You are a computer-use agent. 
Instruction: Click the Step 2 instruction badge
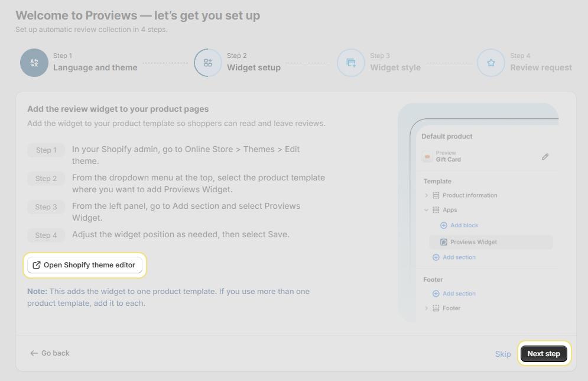tap(46, 179)
